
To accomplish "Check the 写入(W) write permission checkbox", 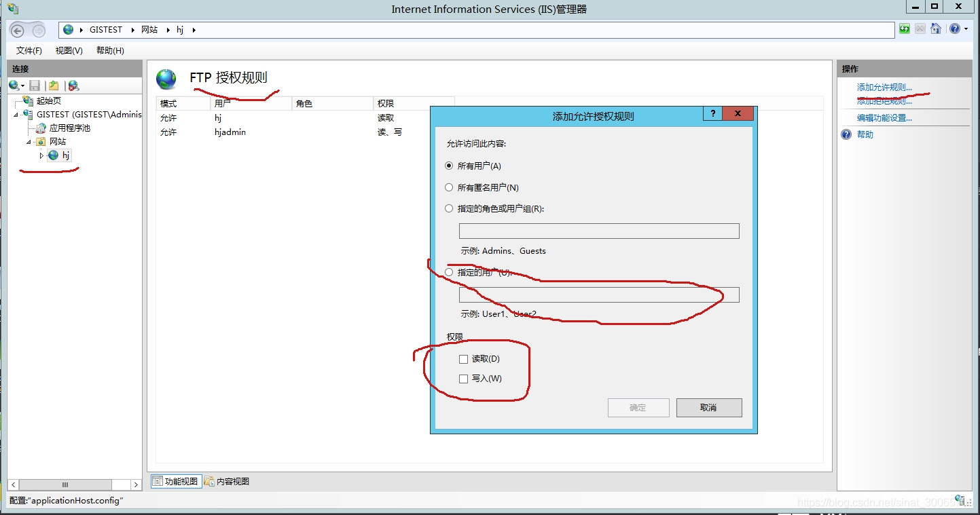I will [463, 379].
